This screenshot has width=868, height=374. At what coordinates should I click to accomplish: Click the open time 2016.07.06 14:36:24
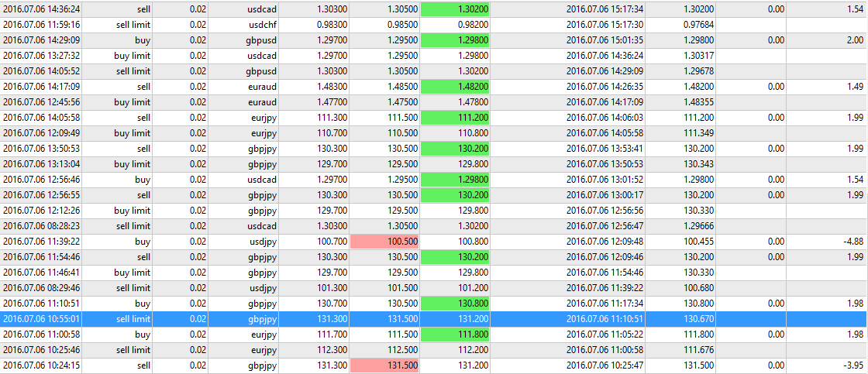[42, 9]
